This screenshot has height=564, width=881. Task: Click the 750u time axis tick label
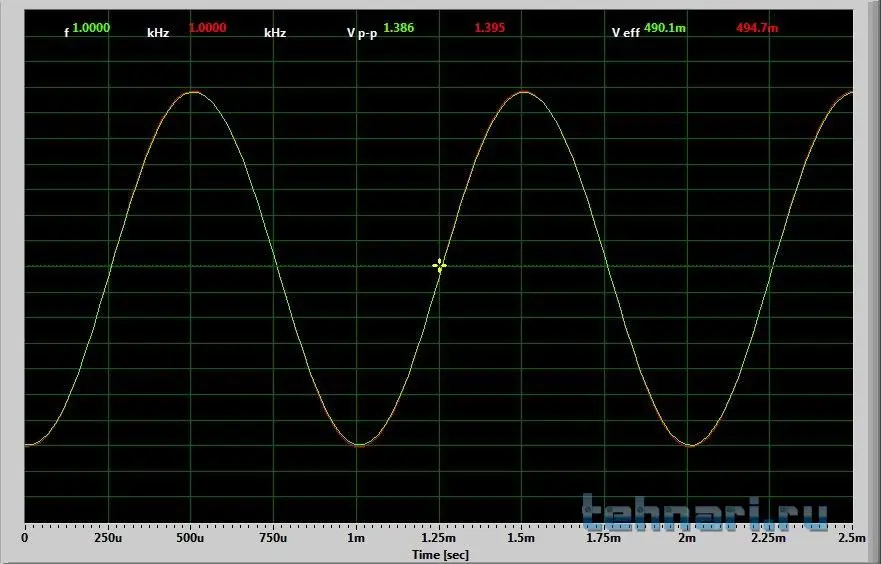(x=273, y=538)
